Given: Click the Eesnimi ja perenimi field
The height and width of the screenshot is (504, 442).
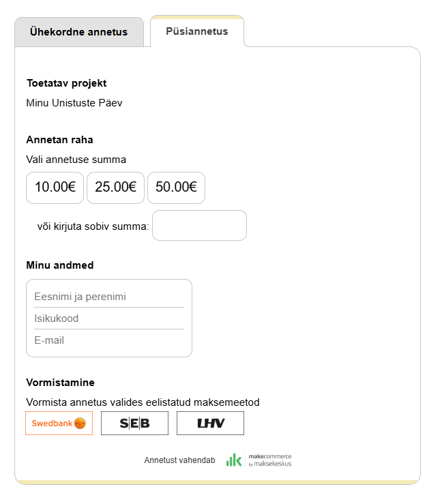Looking at the screenshot, I should 109,297.
